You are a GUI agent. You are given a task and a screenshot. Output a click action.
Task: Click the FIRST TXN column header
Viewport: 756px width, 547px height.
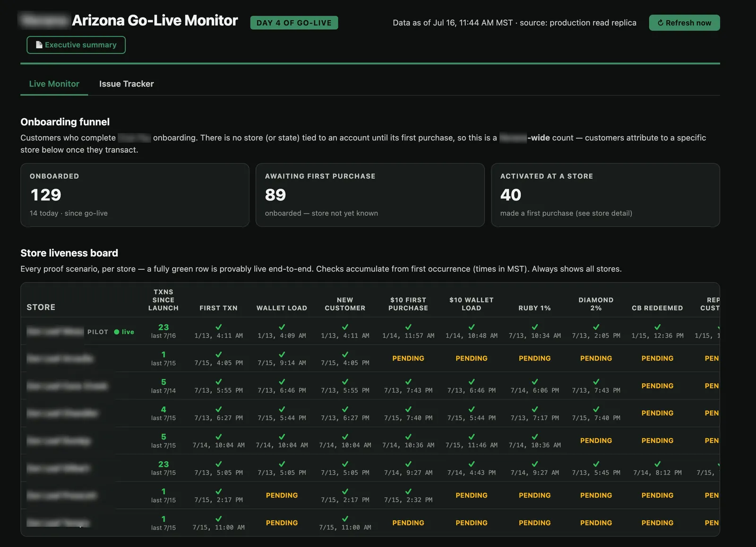[x=218, y=308]
